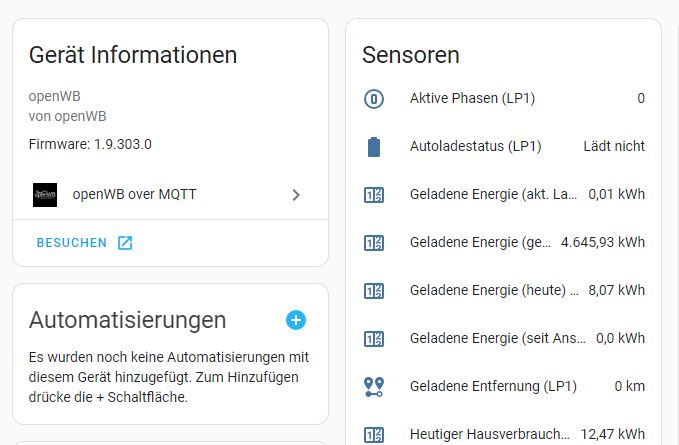Open the openWB over MQTT integration entry

coord(148,194)
